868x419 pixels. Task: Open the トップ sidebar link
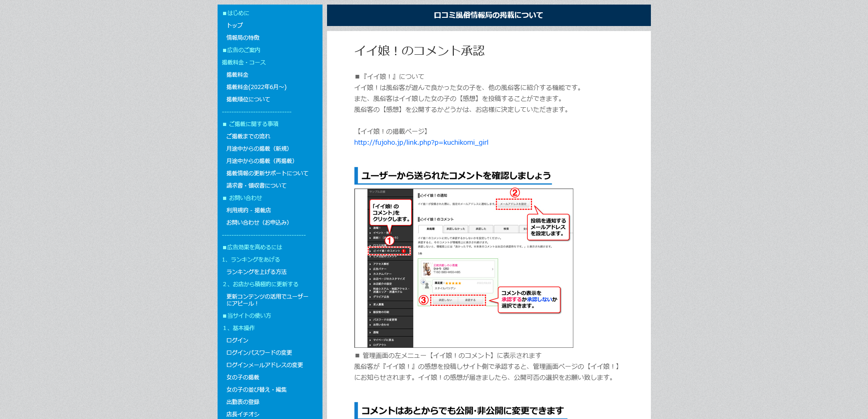[234, 25]
